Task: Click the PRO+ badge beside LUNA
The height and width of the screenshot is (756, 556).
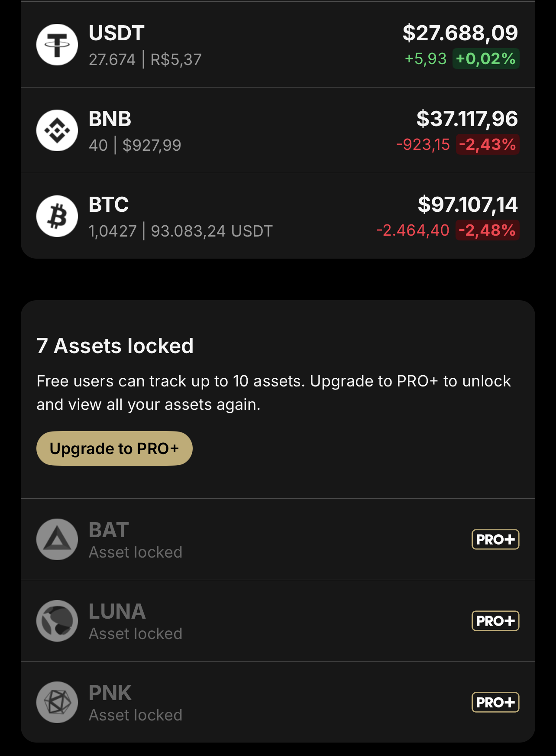Action: click(495, 621)
